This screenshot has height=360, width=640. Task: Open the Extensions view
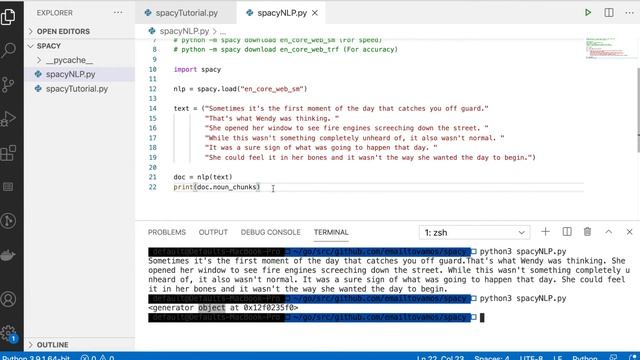click(x=8, y=153)
